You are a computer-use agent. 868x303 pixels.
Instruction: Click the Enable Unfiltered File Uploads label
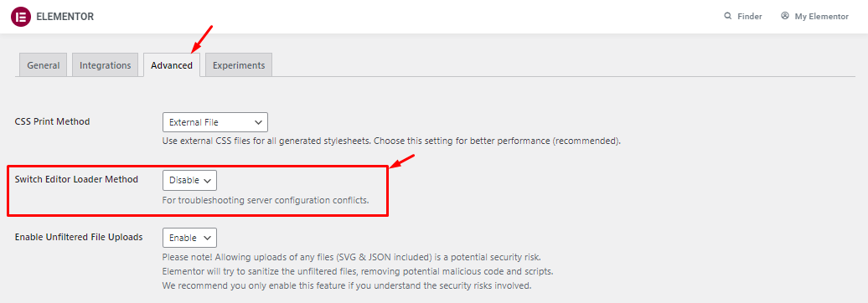79,237
